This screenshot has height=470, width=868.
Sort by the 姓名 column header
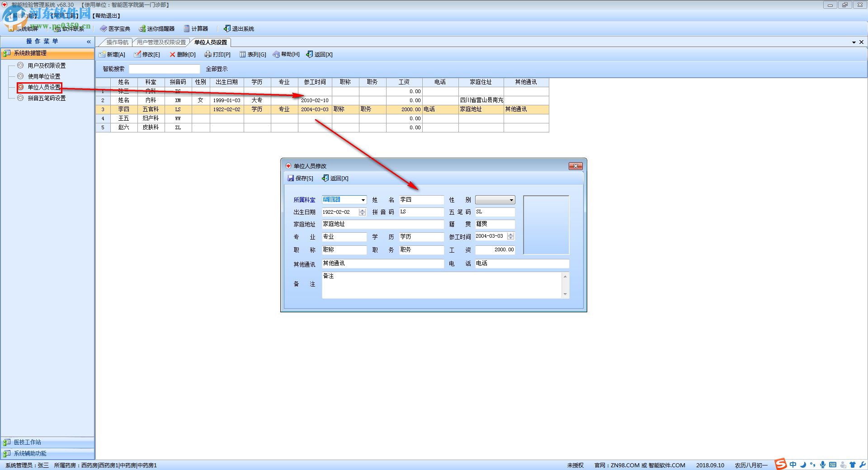click(124, 82)
